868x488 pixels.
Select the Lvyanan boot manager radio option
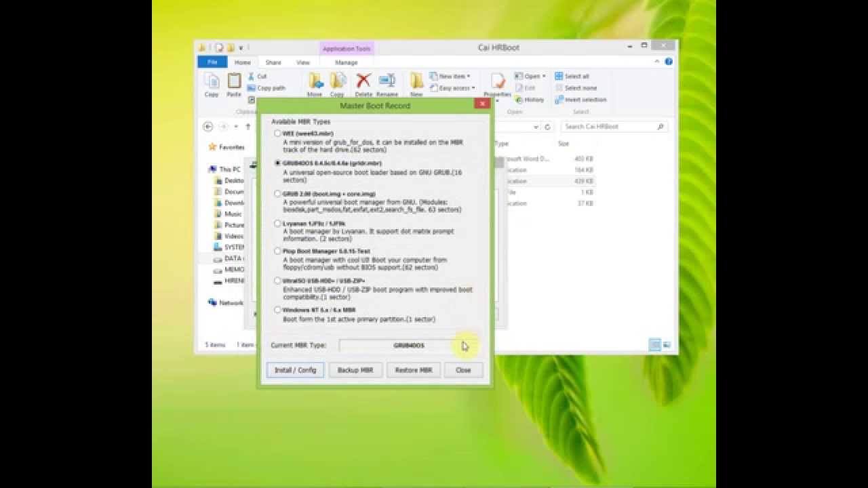(x=277, y=223)
